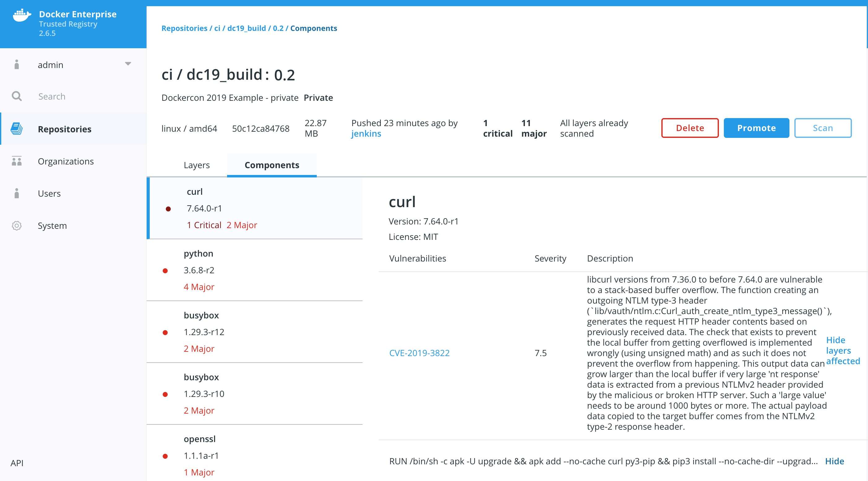Click the admin user icon

(16, 64)
